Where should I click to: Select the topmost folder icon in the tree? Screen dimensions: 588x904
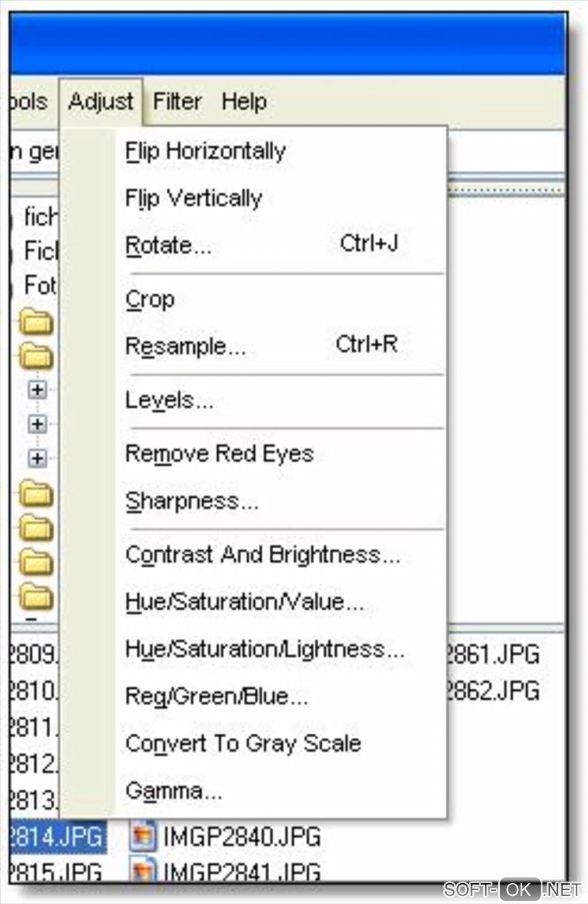36,321
